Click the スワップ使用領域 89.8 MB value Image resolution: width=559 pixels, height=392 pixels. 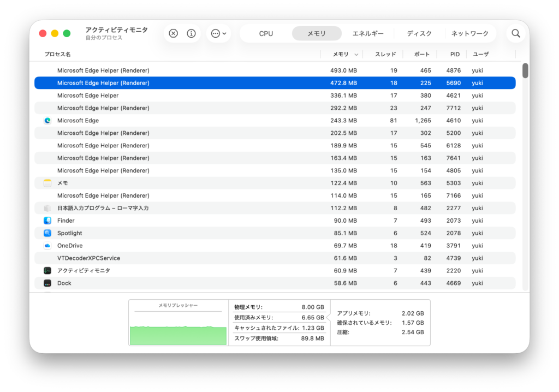pos(312,338)
